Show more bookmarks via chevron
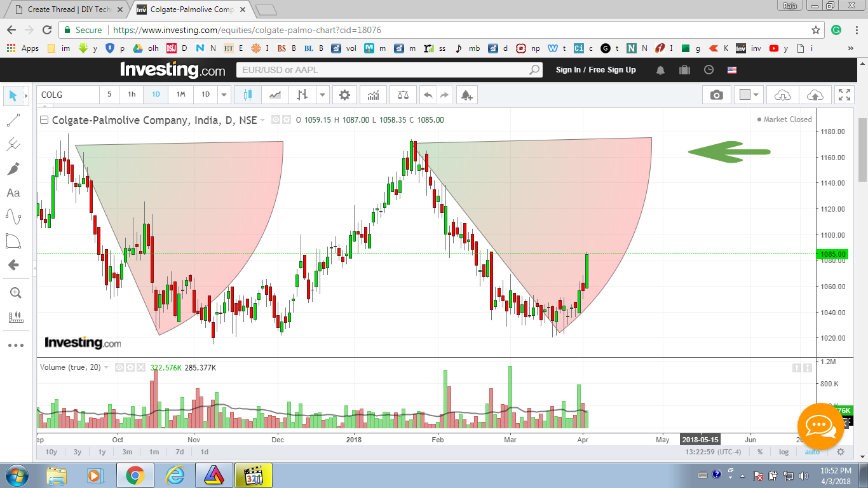 click(851, 48)
